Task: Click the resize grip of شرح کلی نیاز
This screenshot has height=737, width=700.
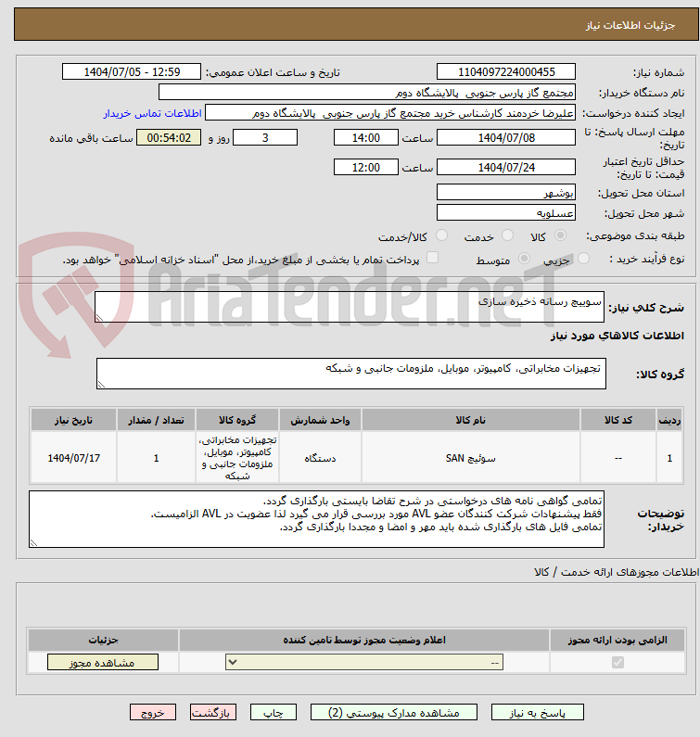Action: (99, 318)
